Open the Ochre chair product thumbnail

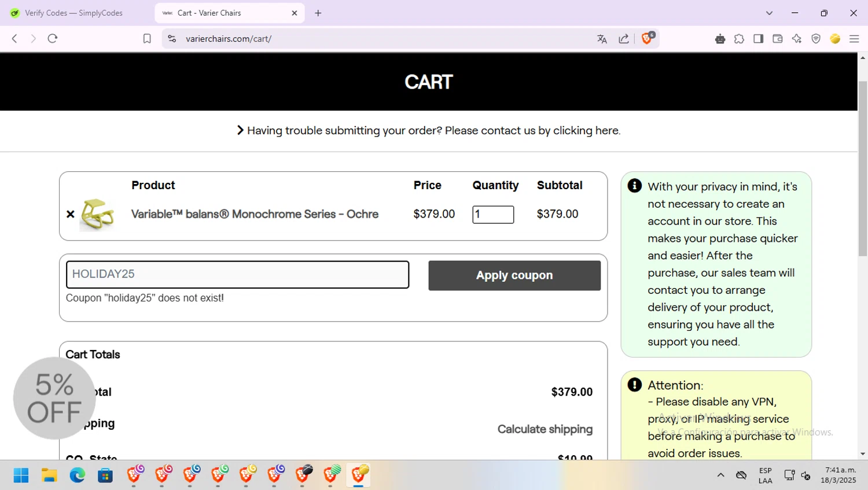[97, 214]
